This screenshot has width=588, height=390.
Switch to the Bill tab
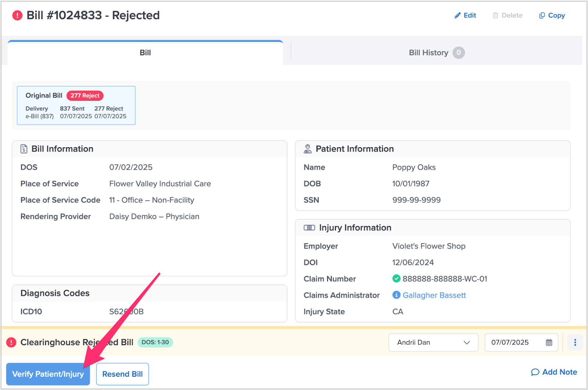145,53
